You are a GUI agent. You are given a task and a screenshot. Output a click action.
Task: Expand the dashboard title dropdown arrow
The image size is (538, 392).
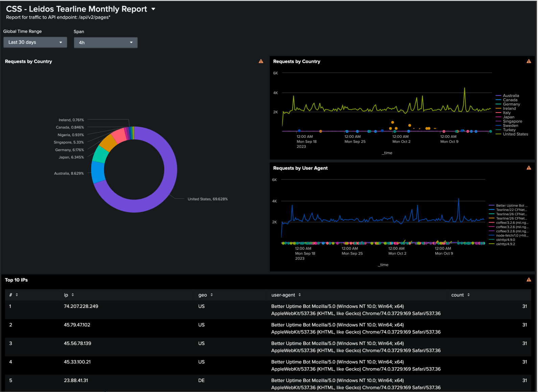tap(153, 9)
